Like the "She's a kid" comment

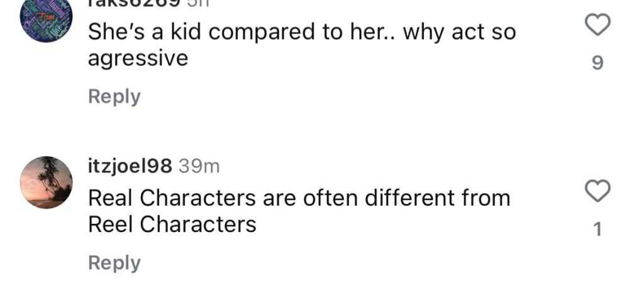[597, 26]
